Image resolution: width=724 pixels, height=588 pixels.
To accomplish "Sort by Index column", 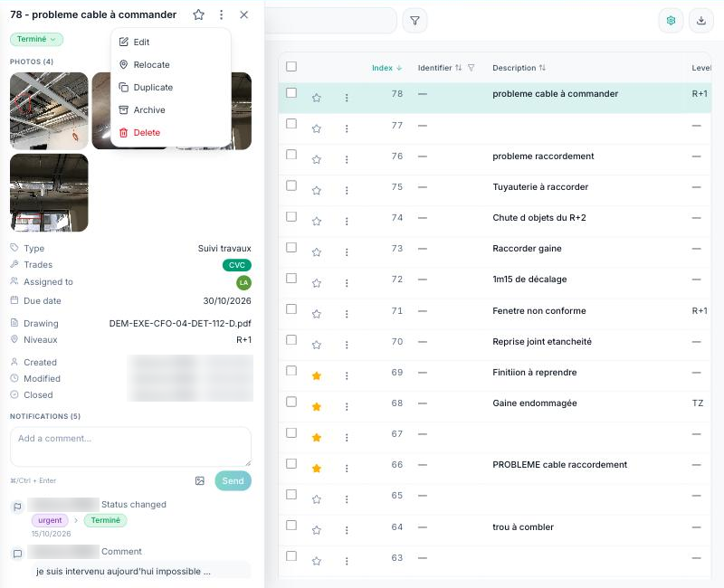I will tap(387, 68).
